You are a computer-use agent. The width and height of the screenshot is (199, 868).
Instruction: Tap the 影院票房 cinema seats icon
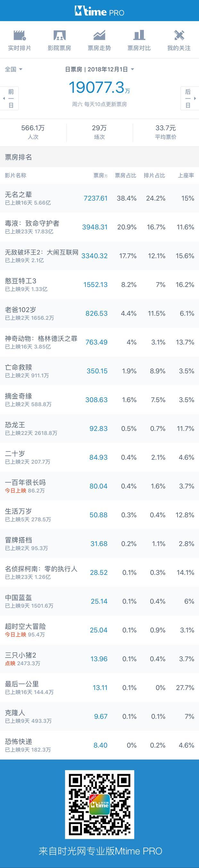[x=59, y=35]
